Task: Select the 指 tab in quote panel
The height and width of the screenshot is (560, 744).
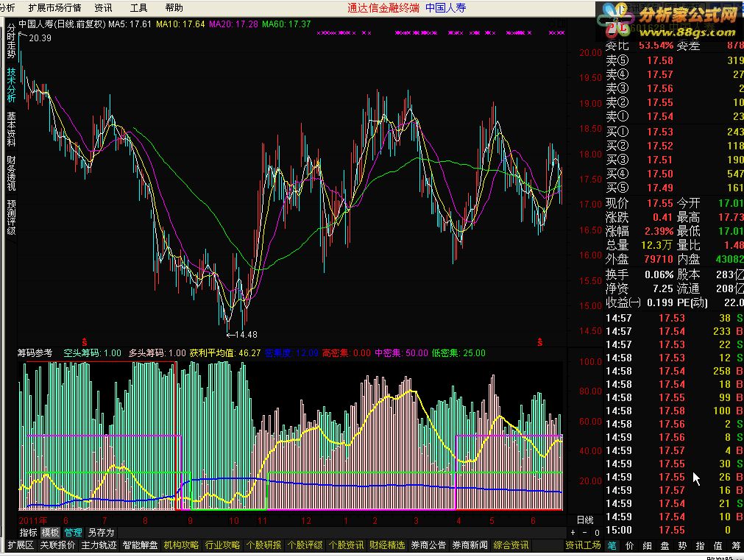Action: click(700, 546)
